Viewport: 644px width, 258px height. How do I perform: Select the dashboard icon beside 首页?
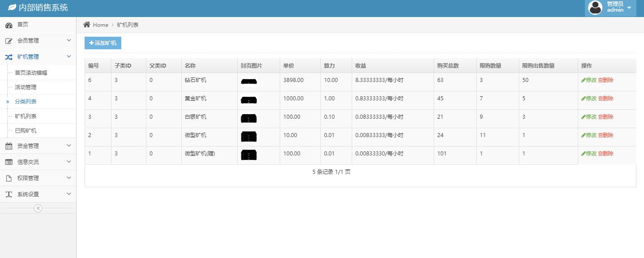[x=9, y=25]
